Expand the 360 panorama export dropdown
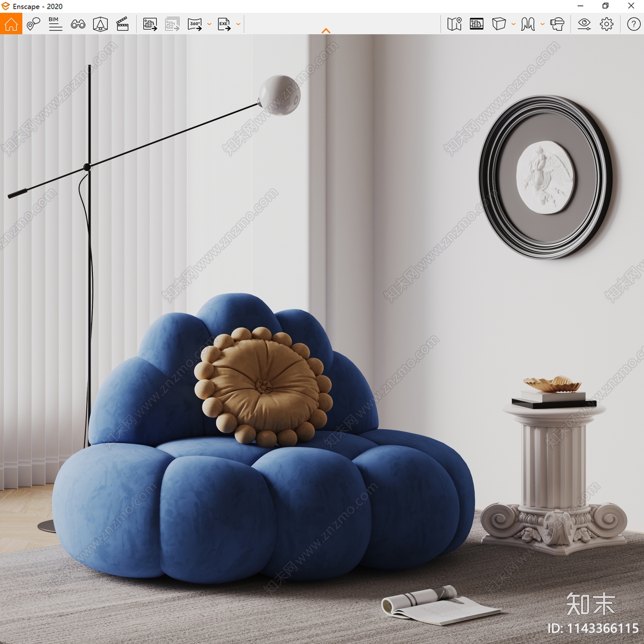The width and height of the screenshot is (644, 644). [209, 24]
